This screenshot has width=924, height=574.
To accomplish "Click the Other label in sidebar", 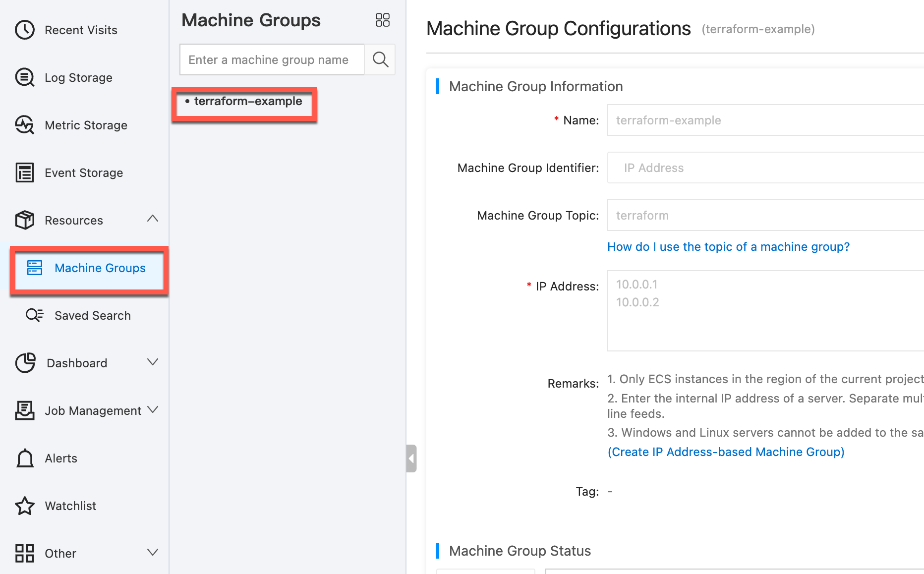I will [x=60, y=554].
